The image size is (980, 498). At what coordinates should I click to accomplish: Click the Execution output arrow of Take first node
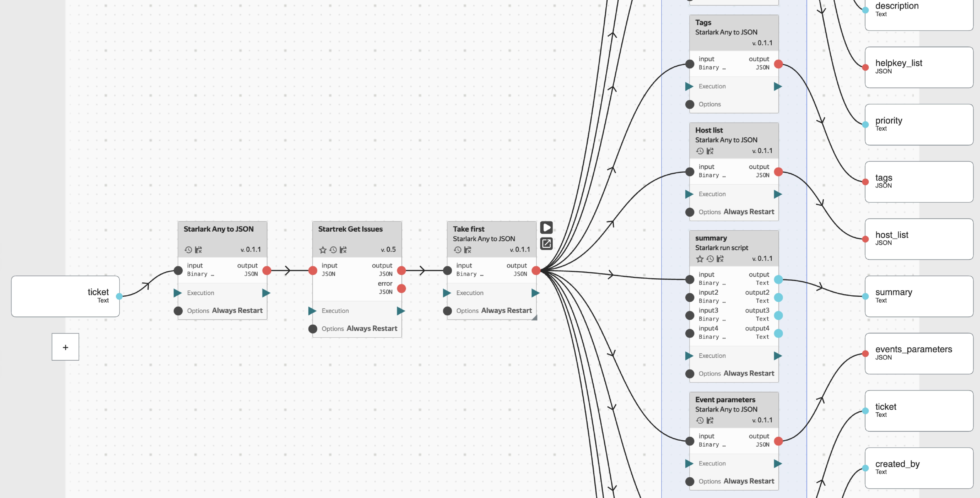536,293
